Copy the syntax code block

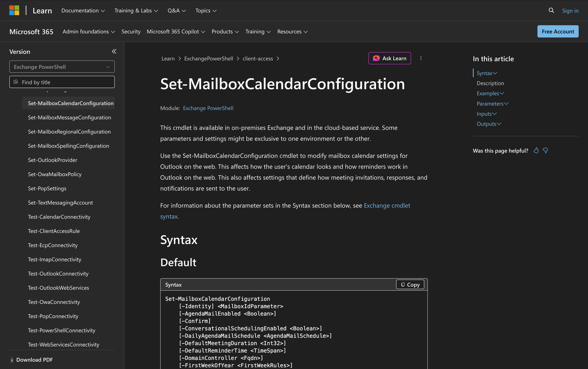pyautogui.click(x=410, y=284)
